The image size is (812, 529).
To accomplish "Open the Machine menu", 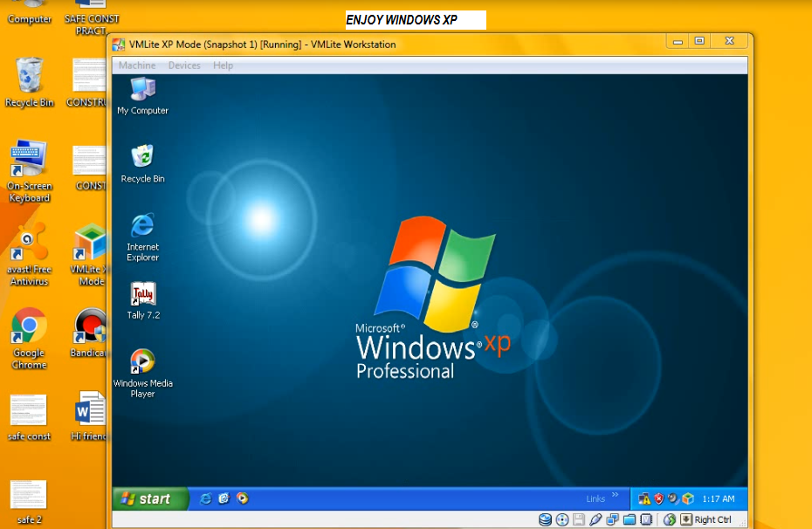I will [x=136, y=65].
